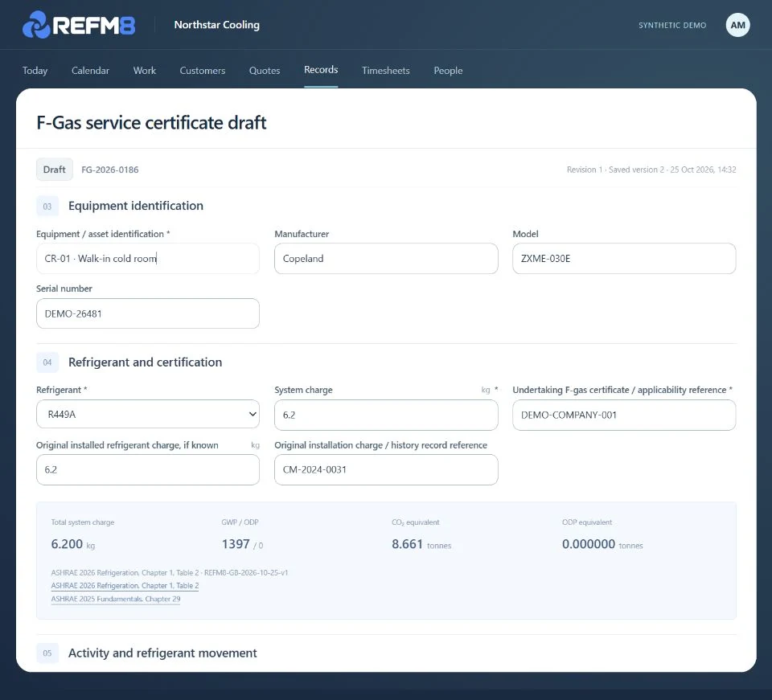Click section badge 05 Activity and refrigerant movement
Screen dimensions: 772x700
coord(47,653)
